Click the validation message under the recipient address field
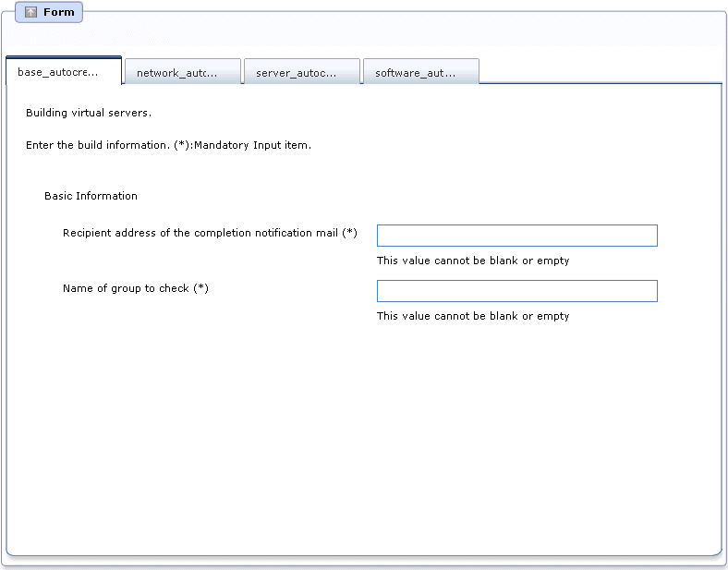This screenshot has width=728, height=570. coord(473,261)
